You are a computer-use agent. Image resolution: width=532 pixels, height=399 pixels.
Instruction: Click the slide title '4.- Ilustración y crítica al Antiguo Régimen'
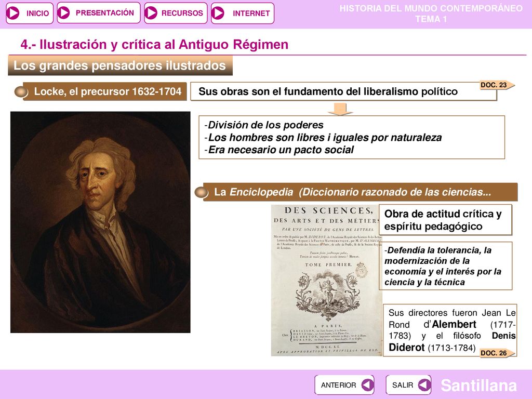point(154,45)
